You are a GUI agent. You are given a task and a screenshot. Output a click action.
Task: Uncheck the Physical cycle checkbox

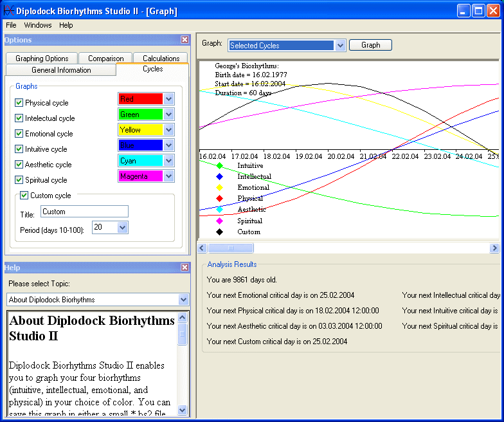click(x=19, y=103)
